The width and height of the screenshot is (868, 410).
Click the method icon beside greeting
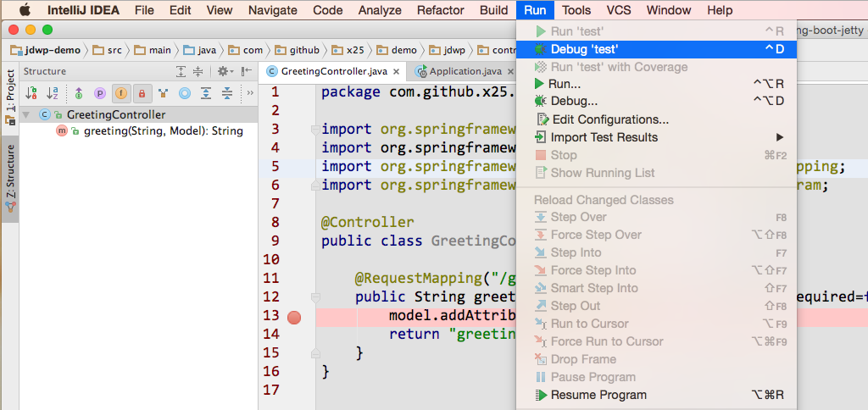(62, 131)
